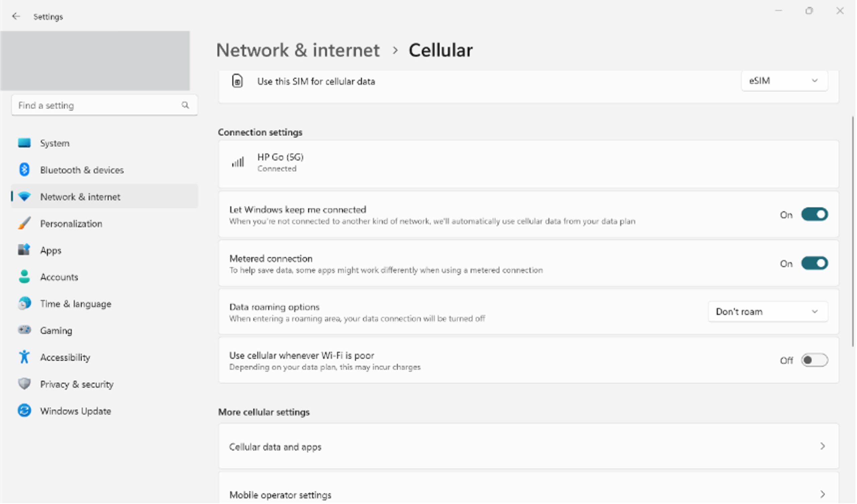This screenshot has height=504, width=857.
Task: Open Mobile operator settings
Action: [x=528, y=494]
